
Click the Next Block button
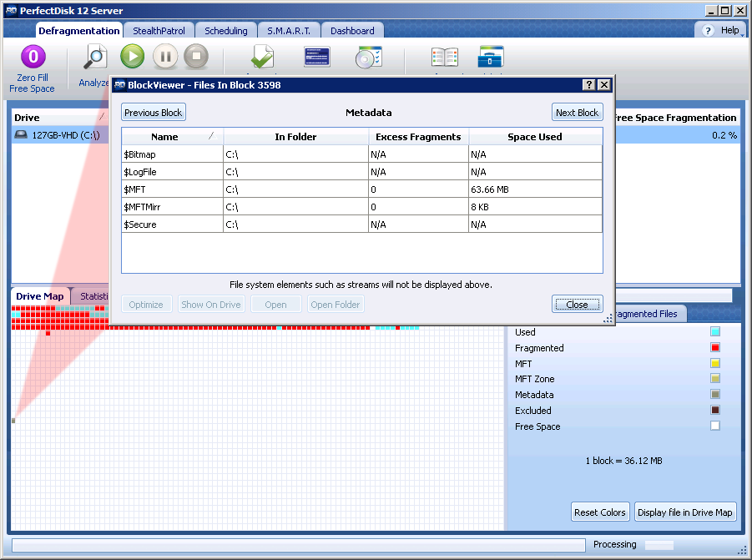click(577, 113)
